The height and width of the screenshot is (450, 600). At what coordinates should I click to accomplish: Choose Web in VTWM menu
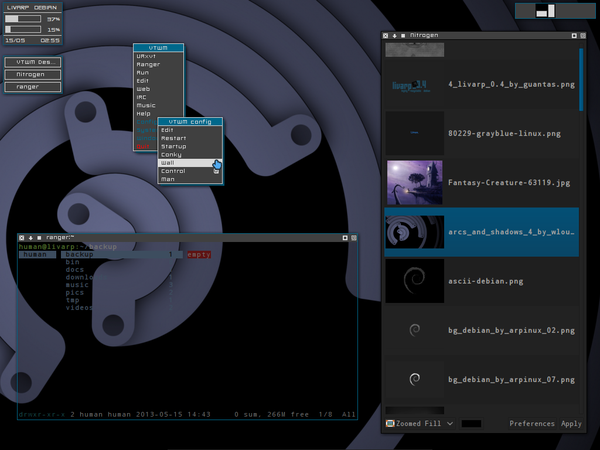158,89
